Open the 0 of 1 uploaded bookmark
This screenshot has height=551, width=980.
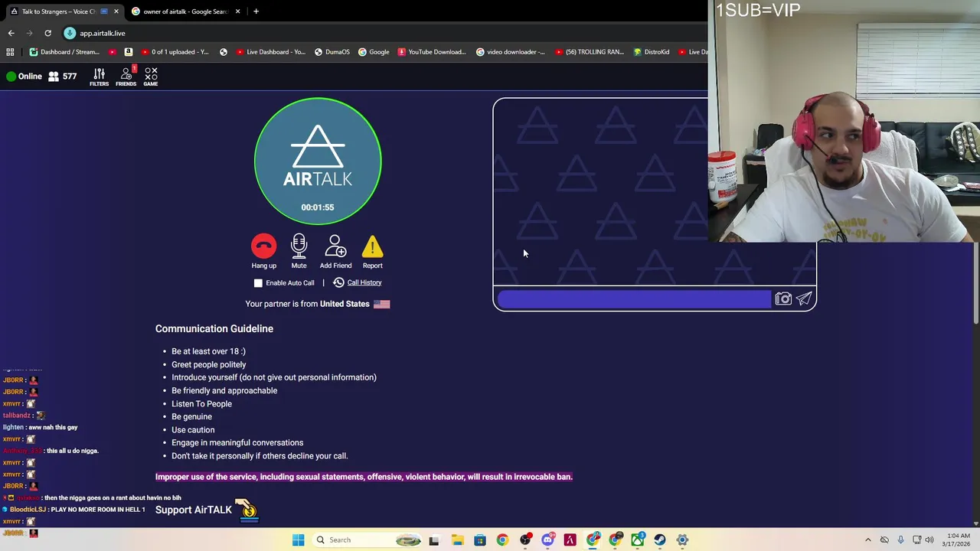[174, 52]
